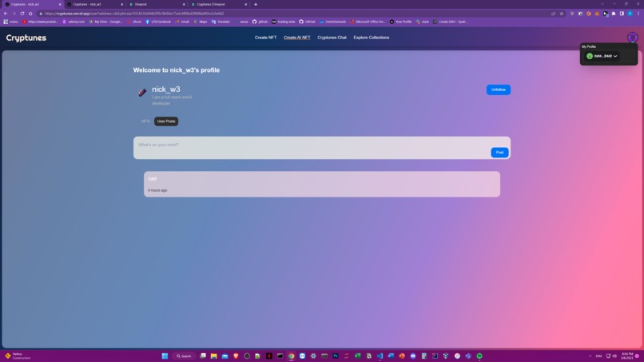Open the Facebook bookmark

coord(158,22)
